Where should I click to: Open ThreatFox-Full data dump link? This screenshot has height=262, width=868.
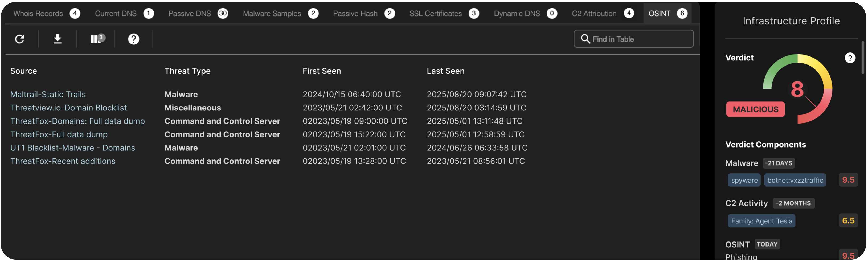pyautogui.click(x=59, y=135)
